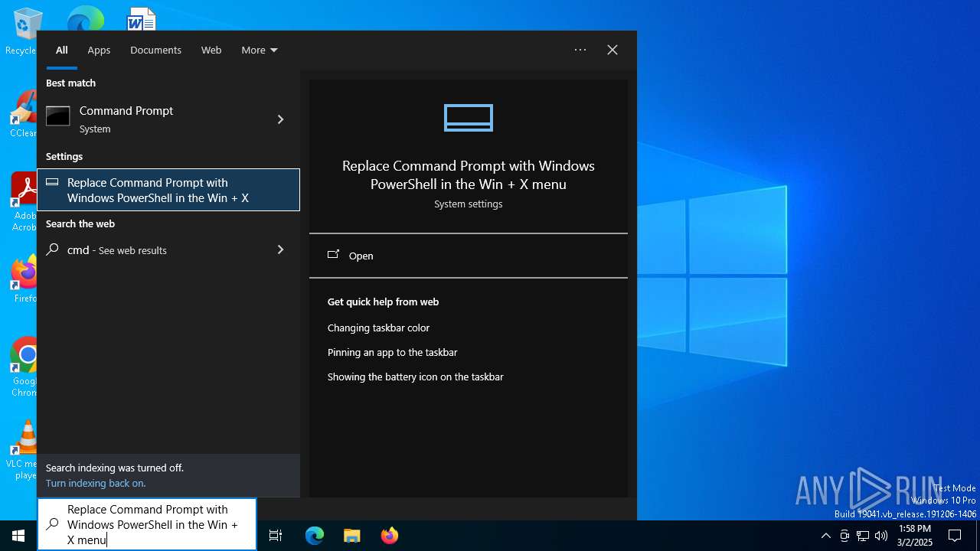
Task: Switch to the Apps search tab
Action: (x=99, y=50)
